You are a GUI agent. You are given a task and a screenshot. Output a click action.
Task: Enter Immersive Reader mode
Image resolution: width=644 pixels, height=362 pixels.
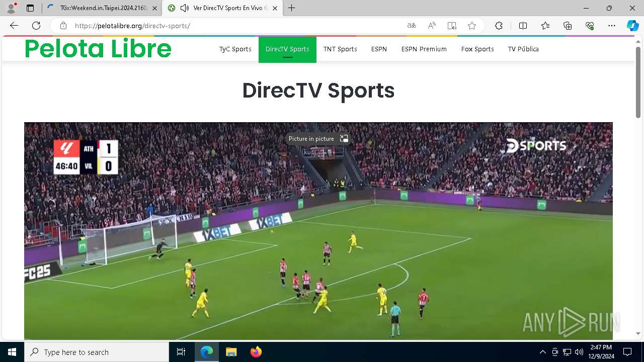click(452, 26)
